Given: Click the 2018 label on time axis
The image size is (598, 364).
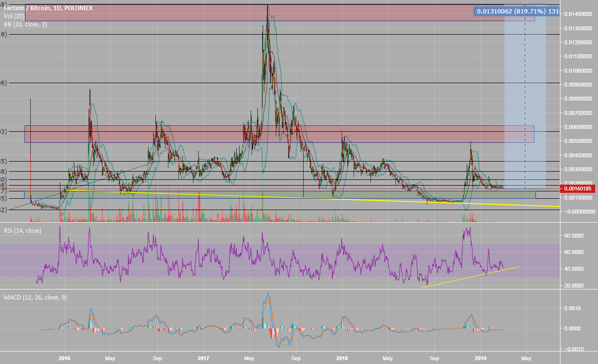Looking at the screenshot, I should (x=342, y=358).
